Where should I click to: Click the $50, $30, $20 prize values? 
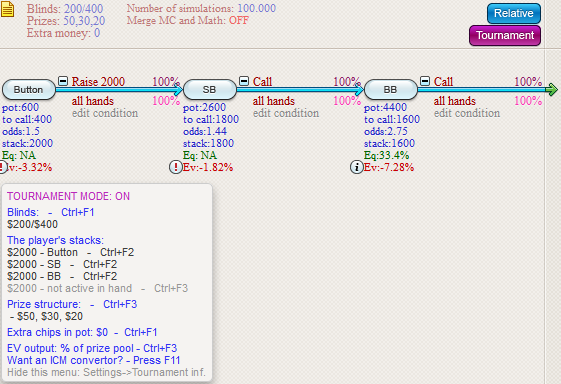point(47,316)
